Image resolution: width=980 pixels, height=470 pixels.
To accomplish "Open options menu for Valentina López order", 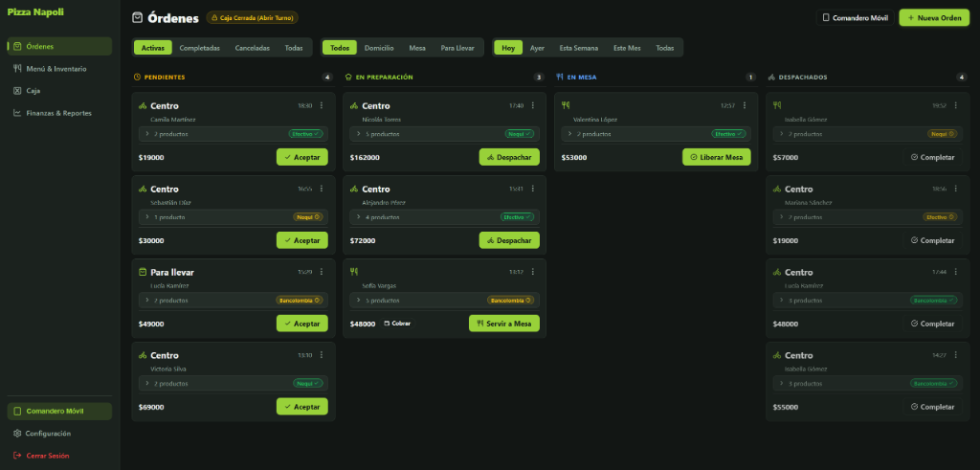I will point(745,105).
